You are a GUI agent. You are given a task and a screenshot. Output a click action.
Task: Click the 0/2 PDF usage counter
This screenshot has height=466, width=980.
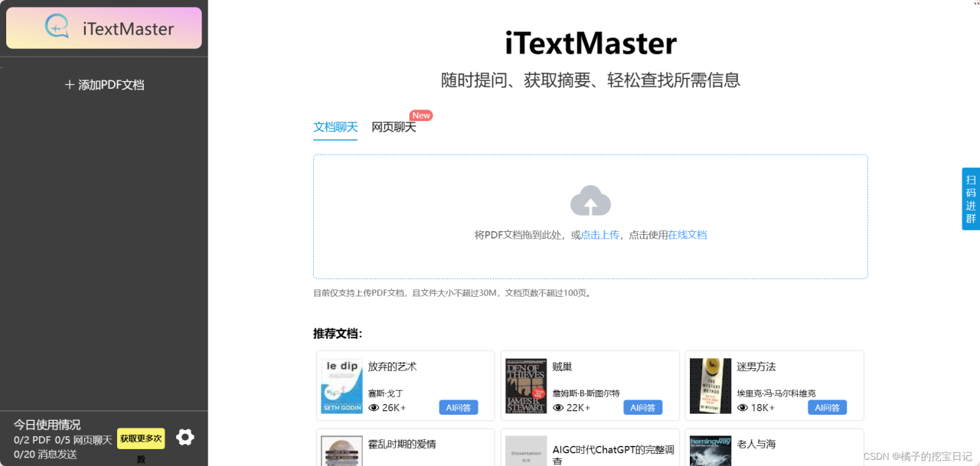[x=32, y=440]
